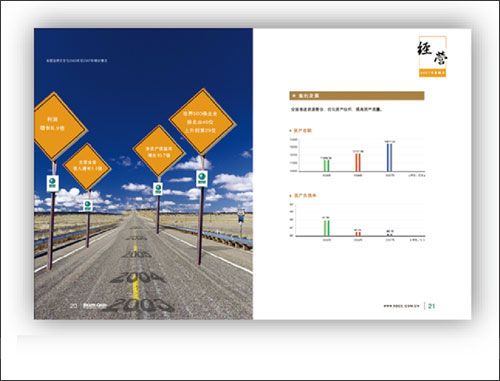Click the largest orange diamond road sign
Image resolution: width=500 pixels, height=381 pixels.
click(x=202, y=122)
